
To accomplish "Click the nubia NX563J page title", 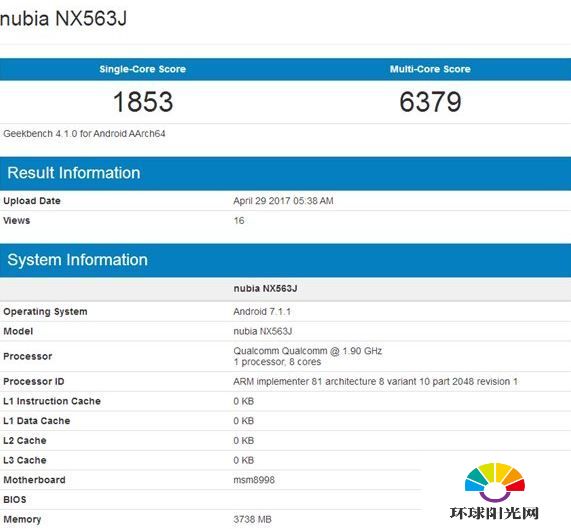I will tap(63, 18).
